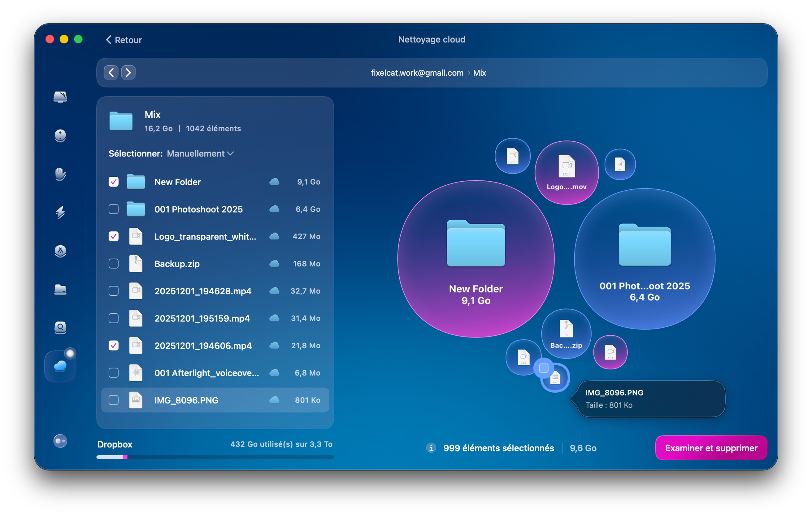
Task: Open the Applications module icon
Action: click(x=60, y=252)
